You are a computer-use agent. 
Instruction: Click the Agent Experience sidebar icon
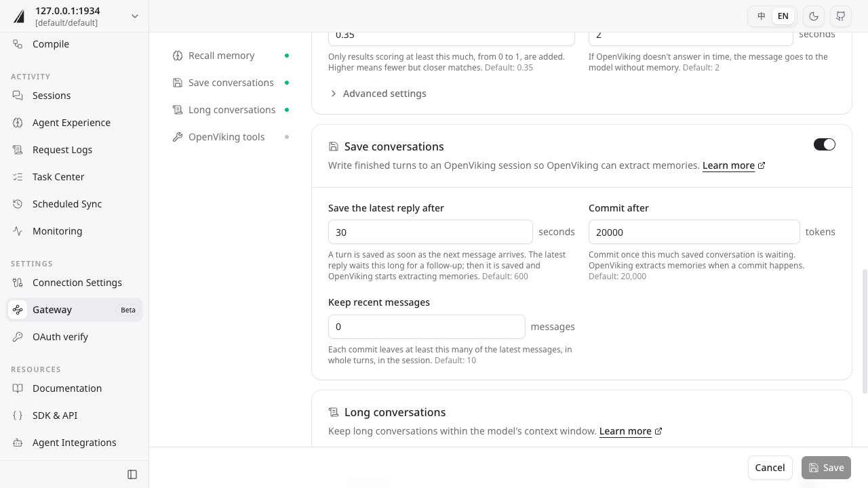point(18,123)
